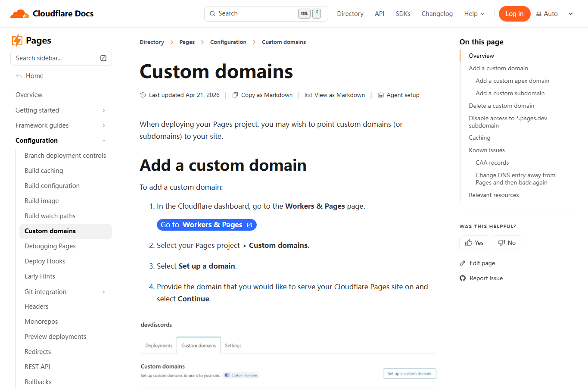Open Overview in the left sidebar
Screen dimensions: 588x388
(x=29, y=95)
